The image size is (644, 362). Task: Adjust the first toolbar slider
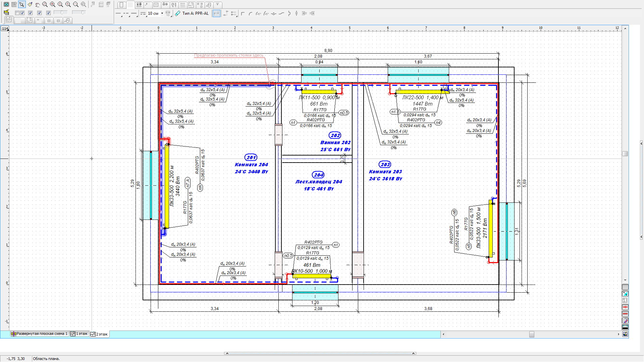[61, 13]
